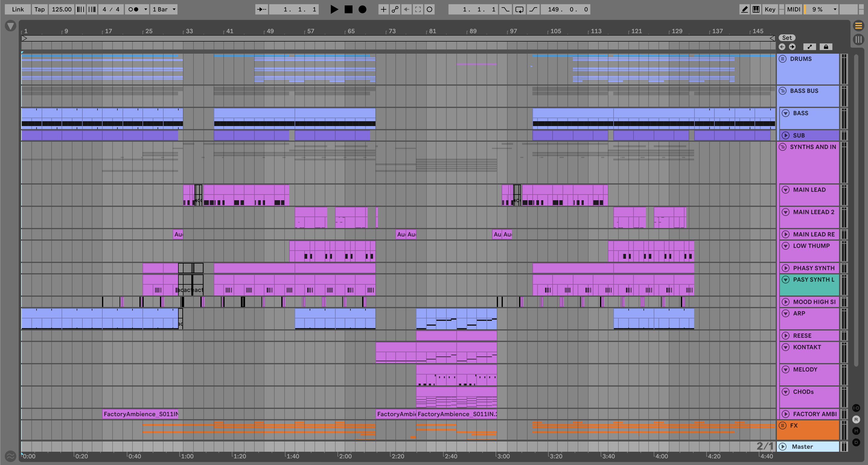Image resolution: width=868 pixels, height=465 pixels.
Task: Click the Follow playback arrow icon
Action: click(261, 9)
